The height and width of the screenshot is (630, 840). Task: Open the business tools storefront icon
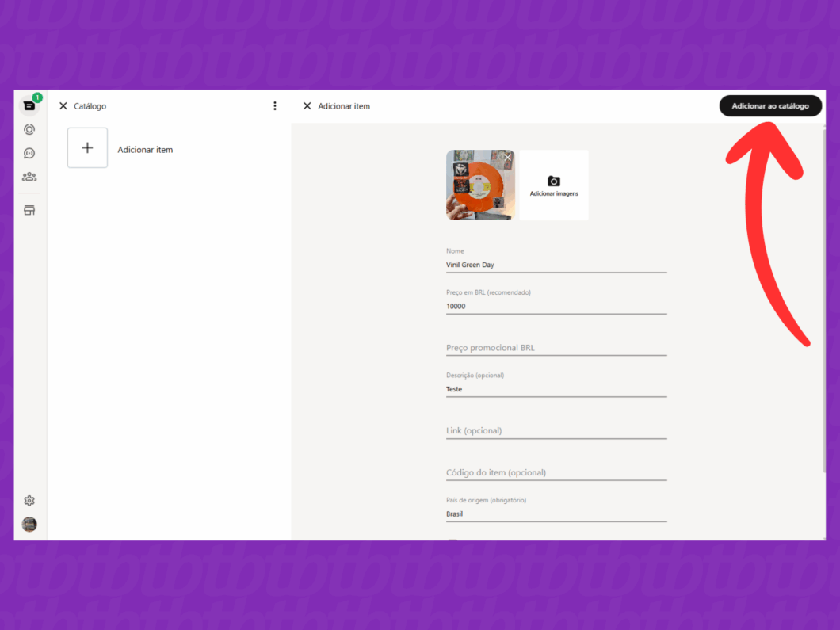[29, 210]
